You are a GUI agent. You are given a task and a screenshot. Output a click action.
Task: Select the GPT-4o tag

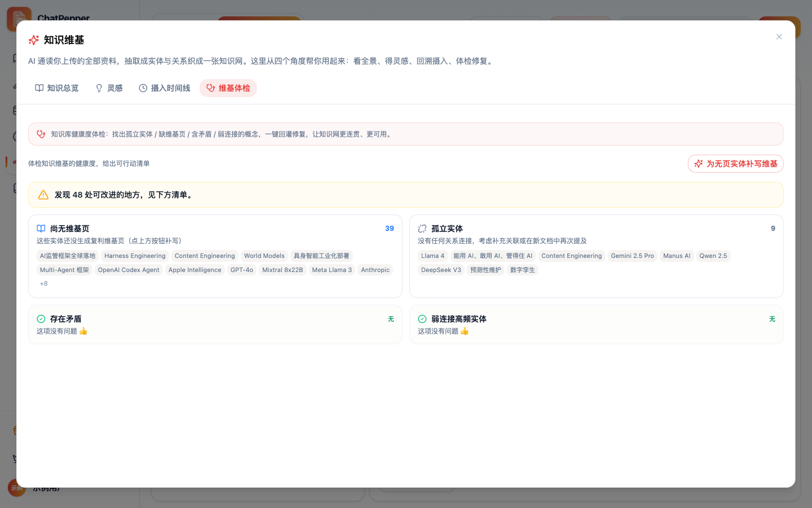pos(242,270)
